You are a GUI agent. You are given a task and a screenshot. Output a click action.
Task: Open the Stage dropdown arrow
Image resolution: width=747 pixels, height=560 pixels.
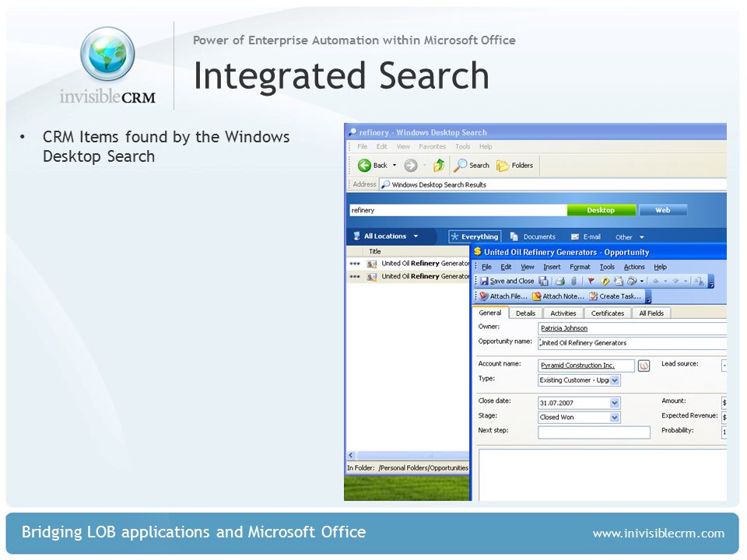click(x=615, y=418)
